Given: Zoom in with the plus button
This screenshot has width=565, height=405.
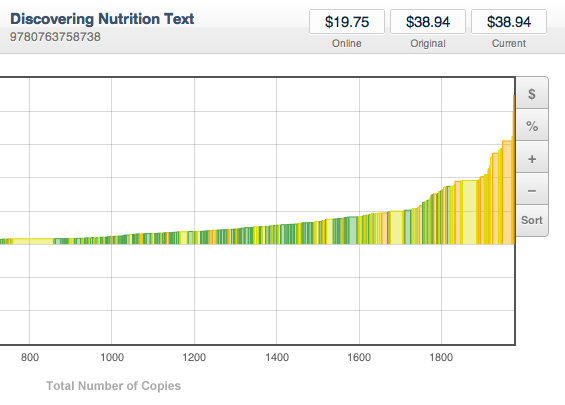Looking at the screenshot, I should click(x=532, y=157).
